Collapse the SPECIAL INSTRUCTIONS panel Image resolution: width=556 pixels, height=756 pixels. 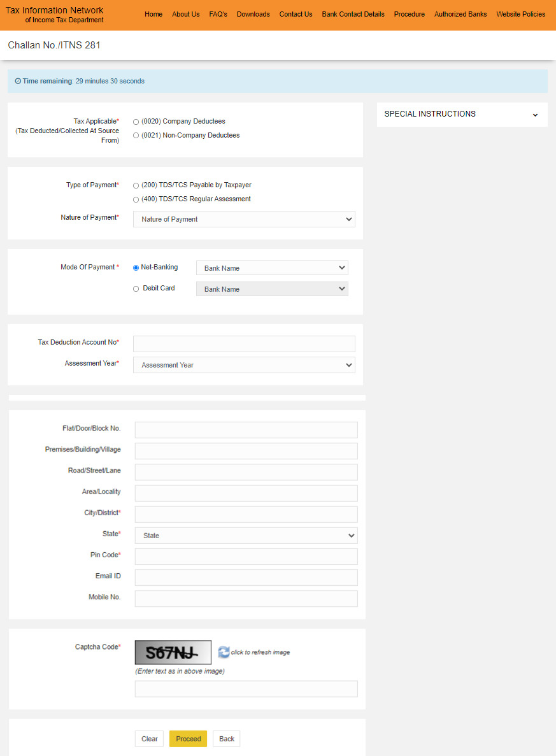click(535, 115)
